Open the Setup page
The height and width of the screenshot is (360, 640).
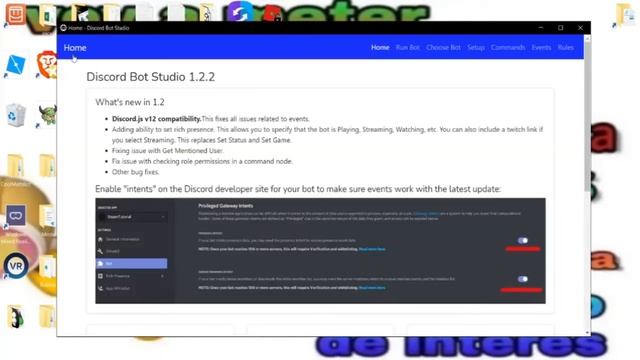(476, 47)
